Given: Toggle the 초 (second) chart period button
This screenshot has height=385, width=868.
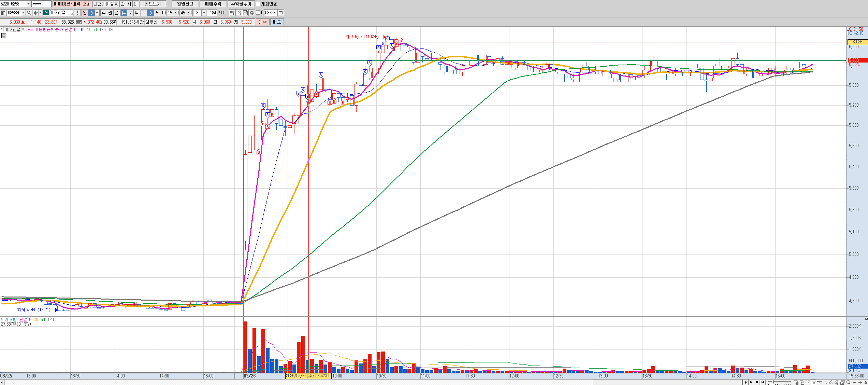Looking at the screenshot, I should (130, 13).
